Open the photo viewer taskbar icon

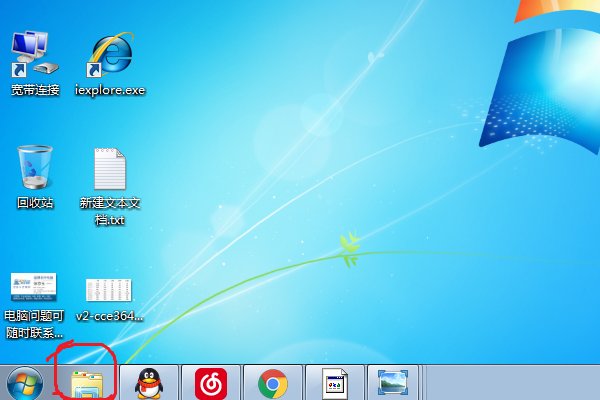pyautogui.click(x=394, y=382)
